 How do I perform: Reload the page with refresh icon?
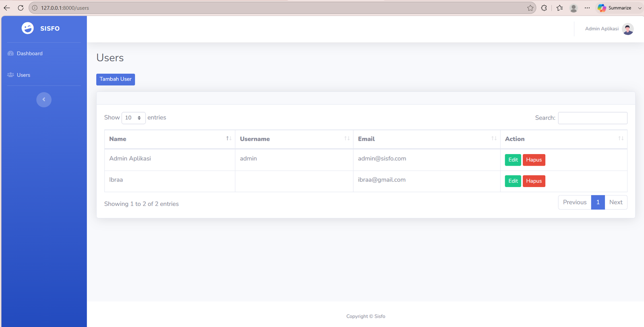tap(21, 8)
